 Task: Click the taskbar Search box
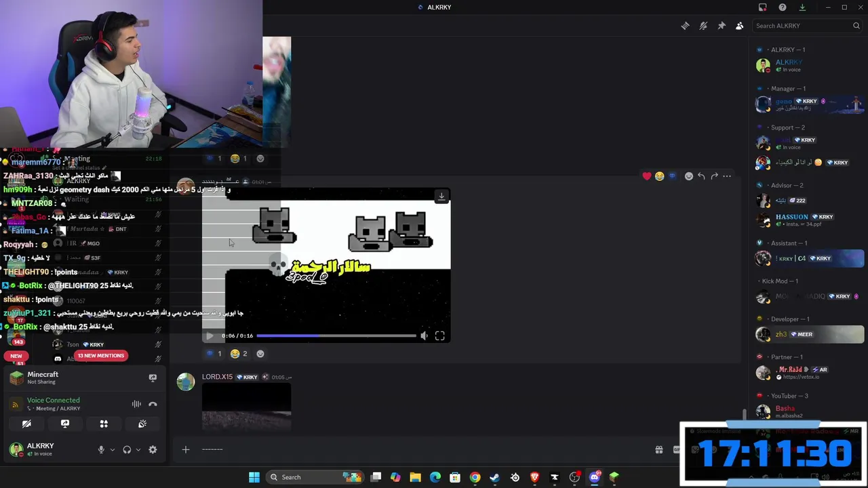[x=315, y=477]
